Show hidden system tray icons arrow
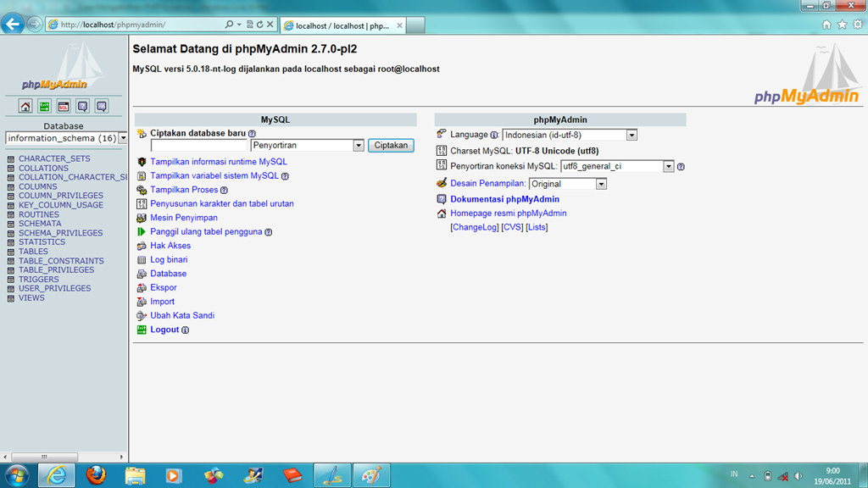This screenshot has width=868, height=488. click(x=752, y=476)
